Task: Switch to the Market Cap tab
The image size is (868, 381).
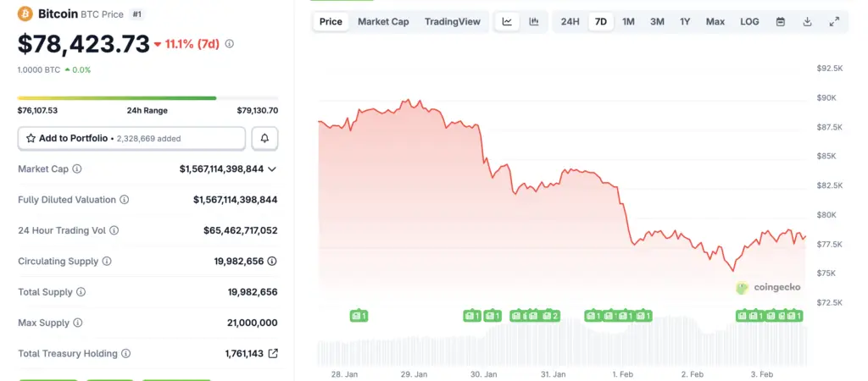Action: coord(383,21)
